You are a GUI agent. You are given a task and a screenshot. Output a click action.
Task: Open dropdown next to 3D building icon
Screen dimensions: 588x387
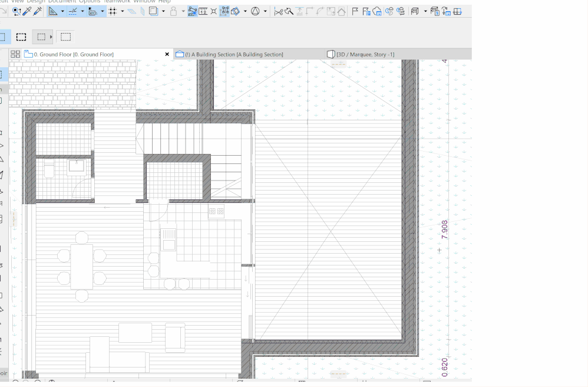click(x=425, y=12)
